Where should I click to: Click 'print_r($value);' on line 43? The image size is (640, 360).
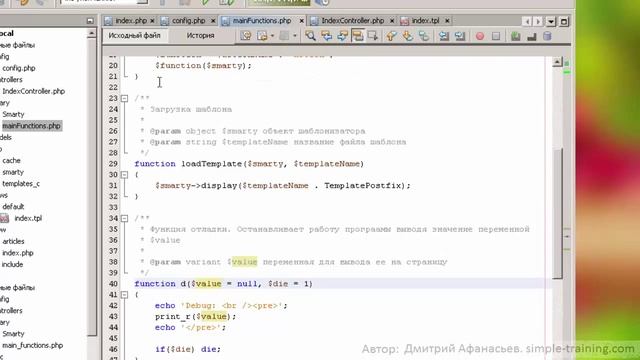[196, 316]
